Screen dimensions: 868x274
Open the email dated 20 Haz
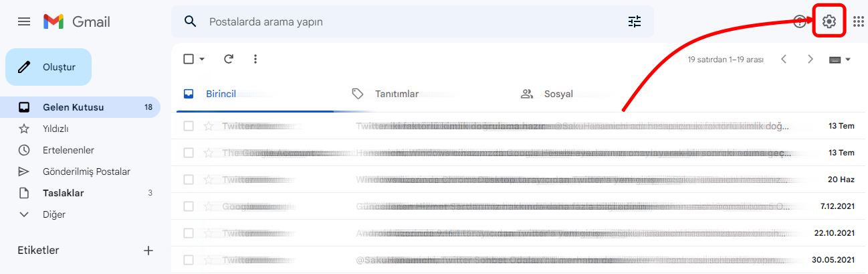(x=520, y=180)
